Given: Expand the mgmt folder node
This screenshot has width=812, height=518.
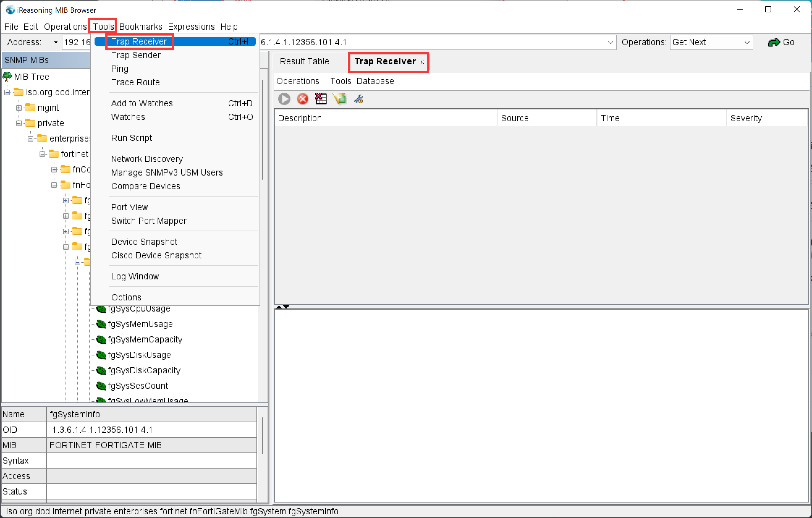Looking at the screenshot, I should pos(19,108).
